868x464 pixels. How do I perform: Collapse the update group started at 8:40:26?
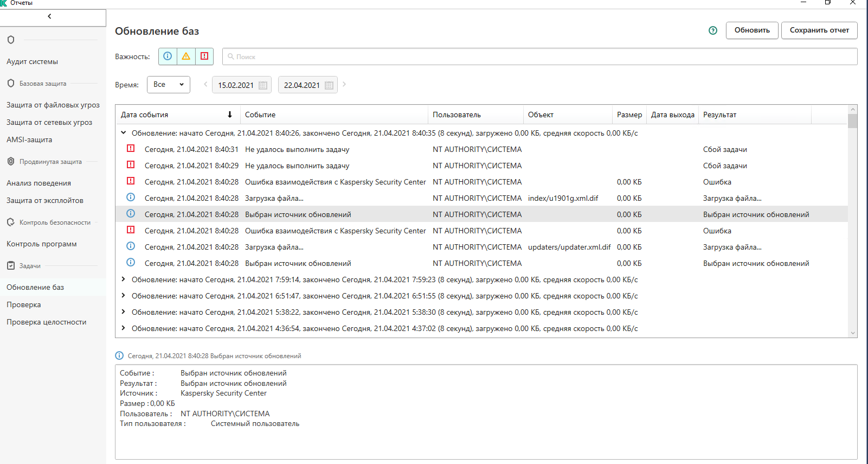pyautogui.click(x=124, y=133)
